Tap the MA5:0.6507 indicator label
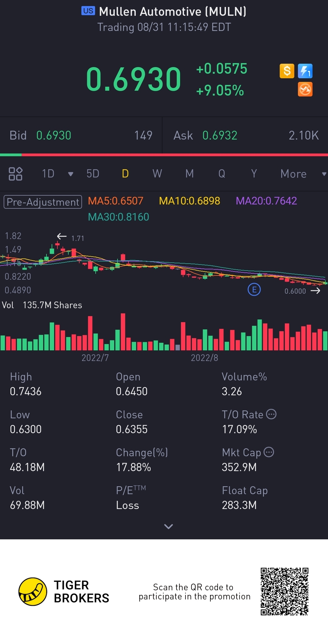Screen dimensions: 328x644 115,201
